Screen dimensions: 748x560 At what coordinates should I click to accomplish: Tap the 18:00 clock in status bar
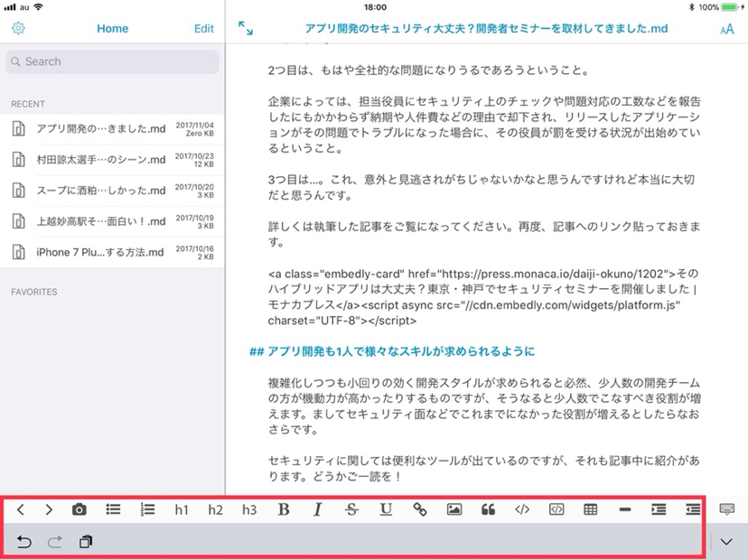[x=375, y=7]
